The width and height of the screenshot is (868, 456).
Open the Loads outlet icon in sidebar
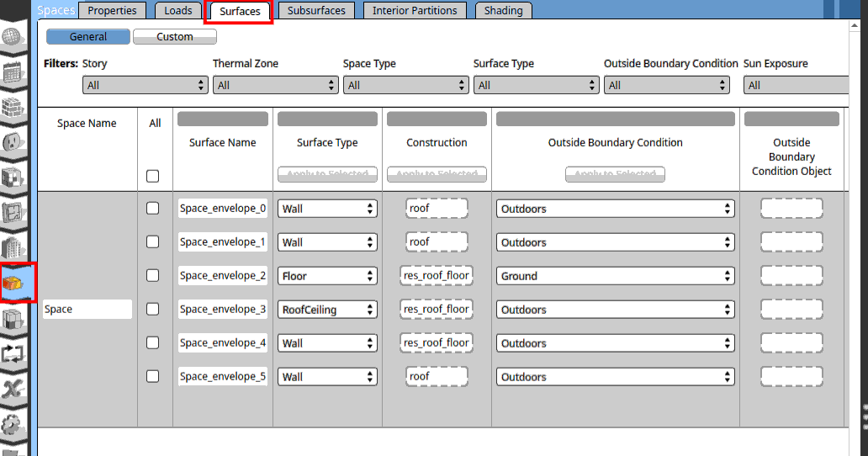(13, 142)
